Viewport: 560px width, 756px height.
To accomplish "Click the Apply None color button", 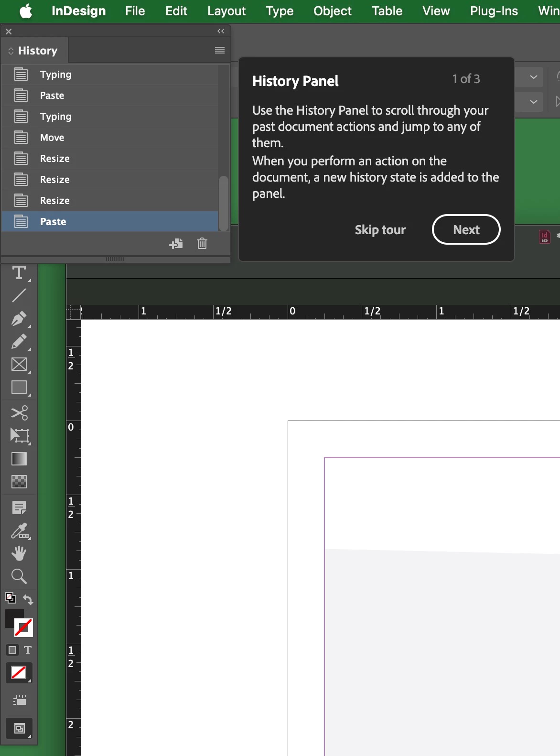I will click(19, 673).
